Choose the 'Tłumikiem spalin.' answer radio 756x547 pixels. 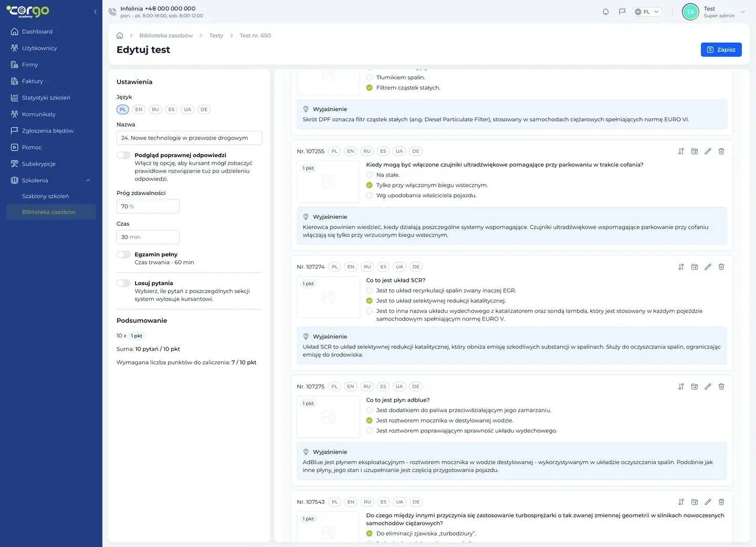(x=369, y=78)
